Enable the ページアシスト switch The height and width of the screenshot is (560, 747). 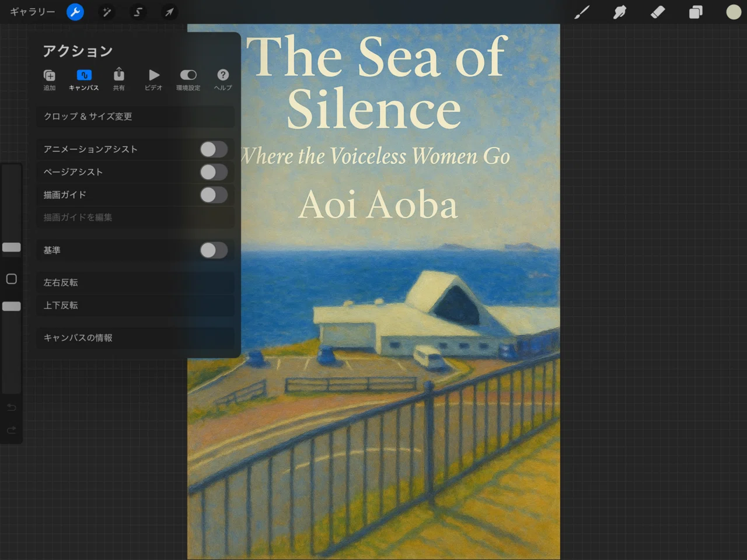click(x=214, y=172)
